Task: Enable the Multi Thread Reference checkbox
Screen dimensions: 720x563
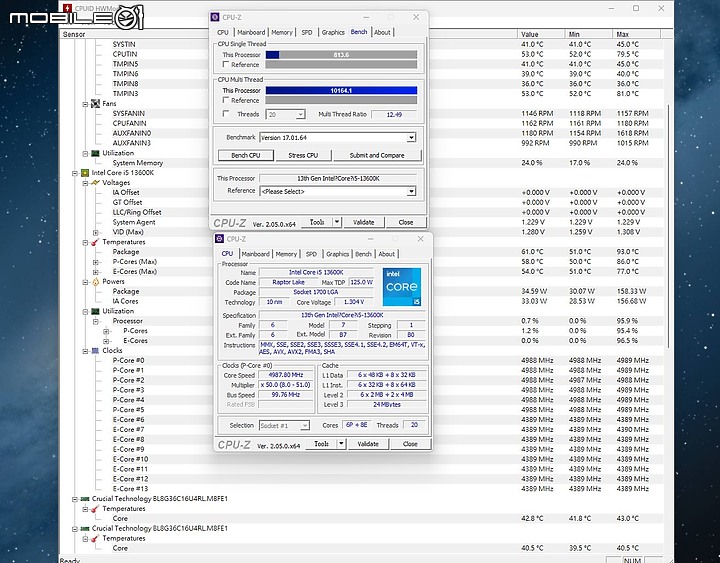Action: click(225, 101)
